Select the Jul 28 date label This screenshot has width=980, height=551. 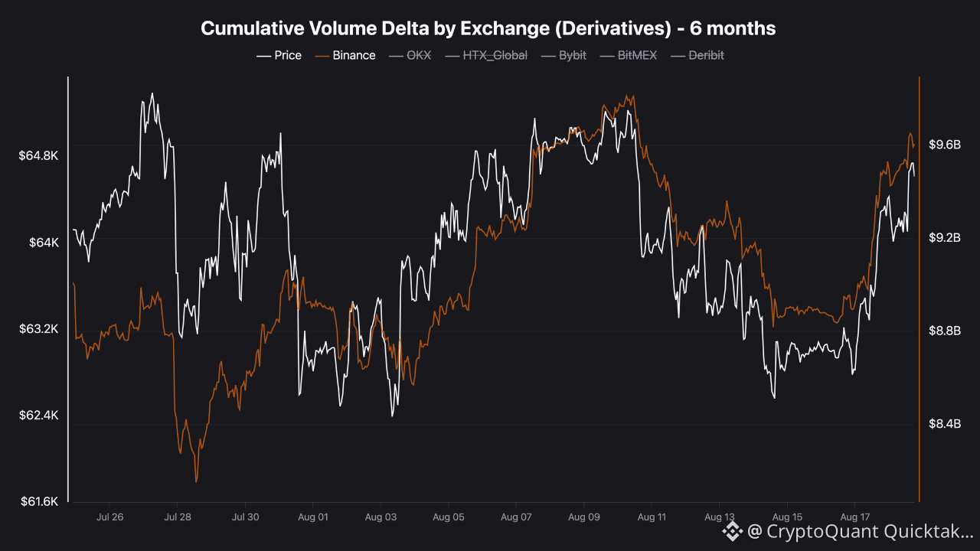pyautogui.click(x=177, y=517)
